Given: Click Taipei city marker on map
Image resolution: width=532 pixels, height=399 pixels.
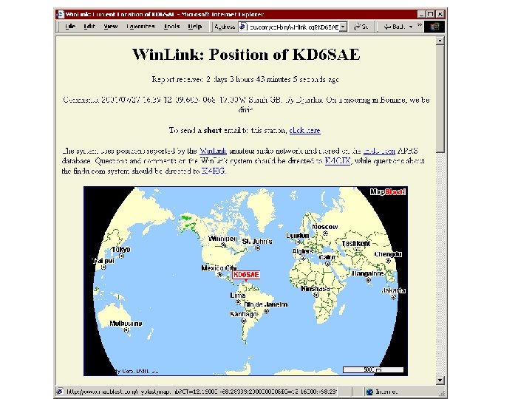Looking at the screenshot, I should pyautogui.click(x=103, y=267).
